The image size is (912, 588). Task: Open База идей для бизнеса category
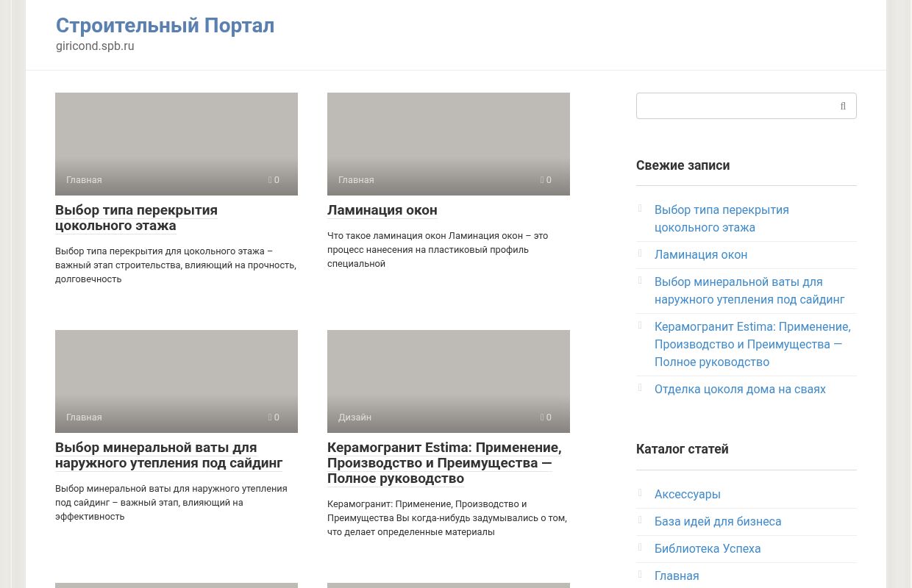click(718, 522)
